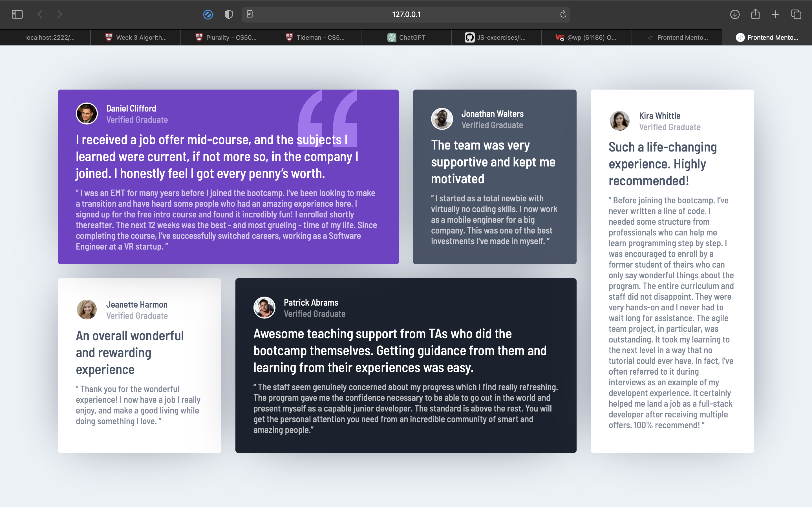The width and height of the screenshot is (812, 507).
Task: Open the JS-excercises GitHub tab
Action: (496, 37)
